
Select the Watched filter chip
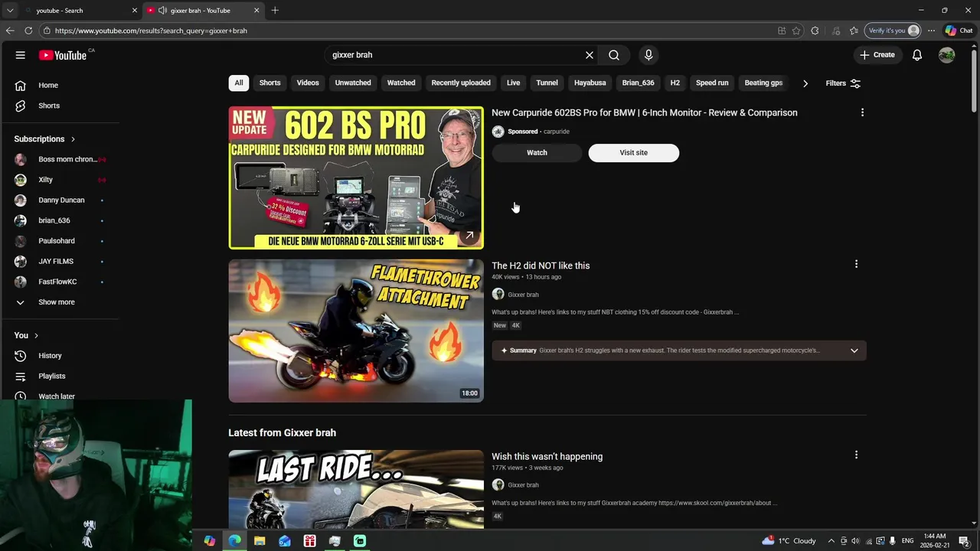401,83
